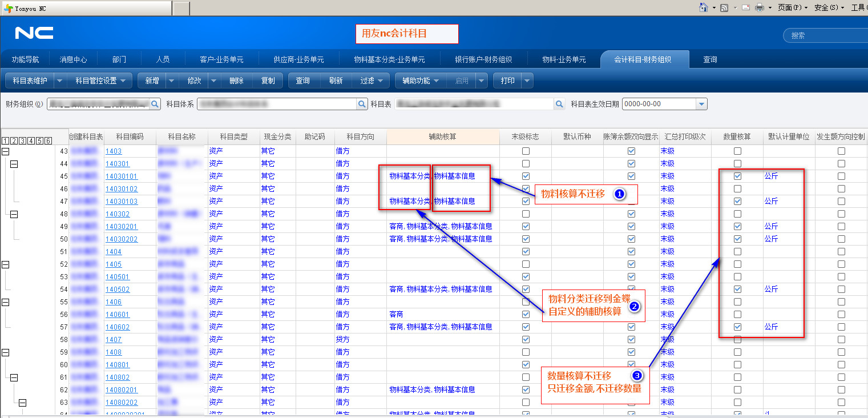868x418 pixels.
Task: Click the magnifier icon in 科目体系 field
Action: 362,104
